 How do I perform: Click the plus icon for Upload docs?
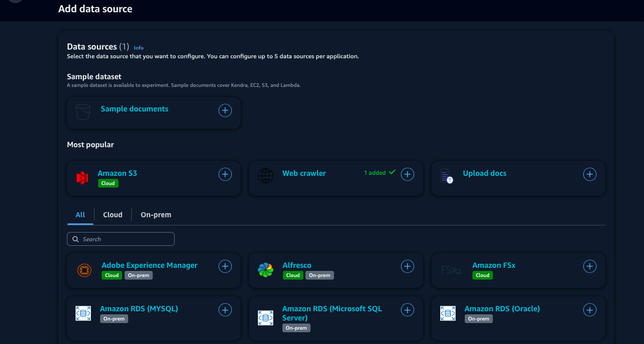(x=590, y=174)
